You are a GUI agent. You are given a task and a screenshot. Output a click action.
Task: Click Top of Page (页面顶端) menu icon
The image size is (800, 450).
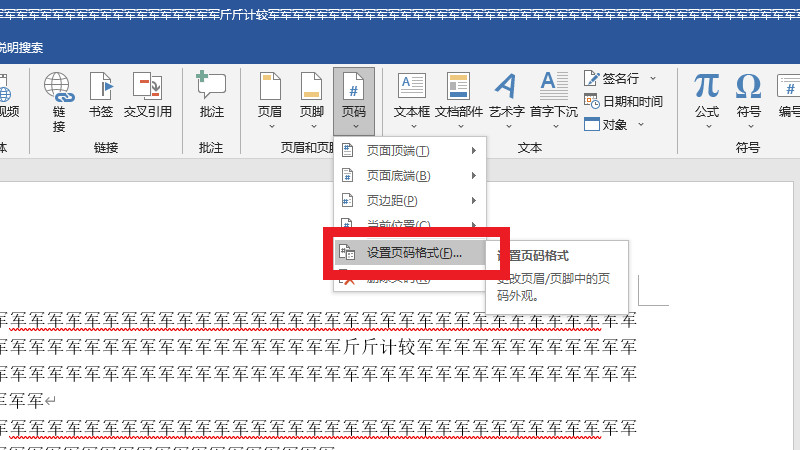coord(347,151)
